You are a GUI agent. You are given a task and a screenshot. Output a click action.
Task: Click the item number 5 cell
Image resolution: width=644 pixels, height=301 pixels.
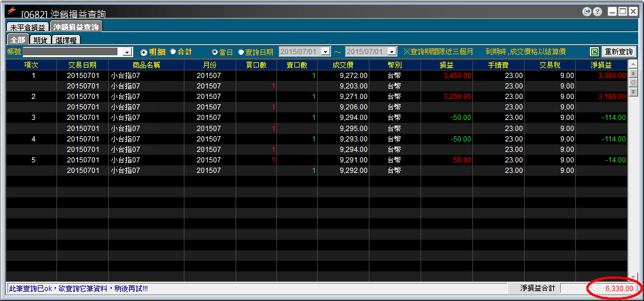[x=31, y=160]
